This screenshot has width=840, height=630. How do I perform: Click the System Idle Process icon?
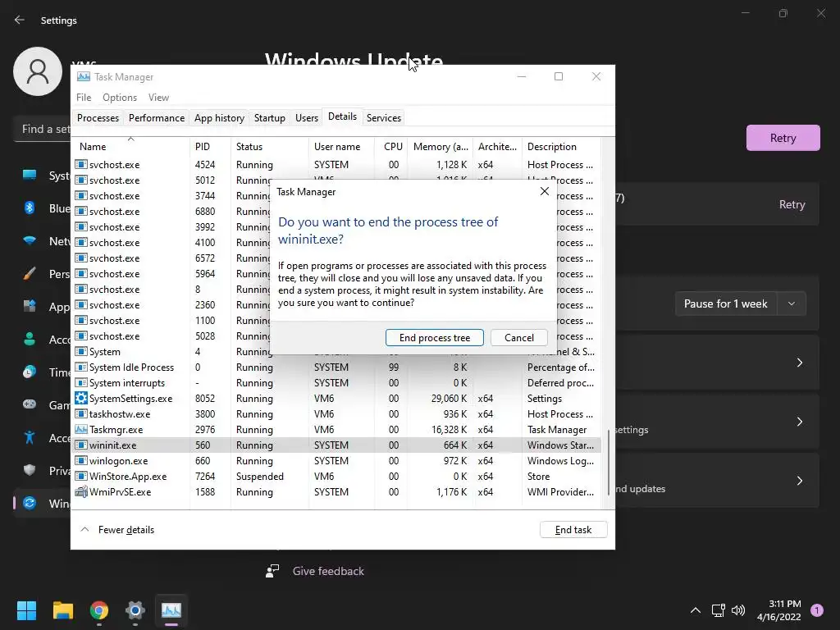point(81,367)
